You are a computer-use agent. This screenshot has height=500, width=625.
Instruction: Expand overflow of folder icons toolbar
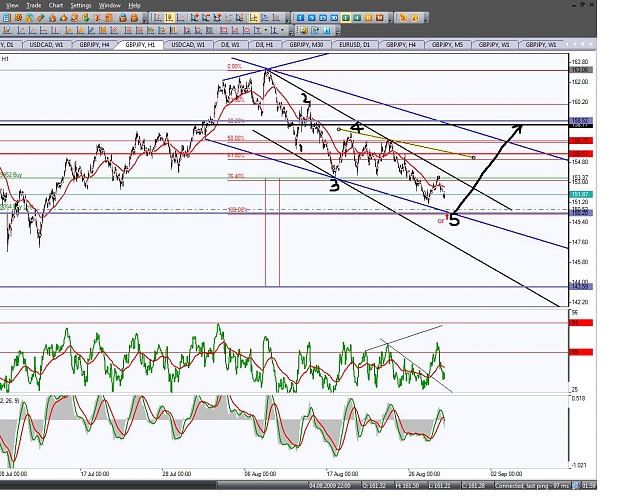426,19
